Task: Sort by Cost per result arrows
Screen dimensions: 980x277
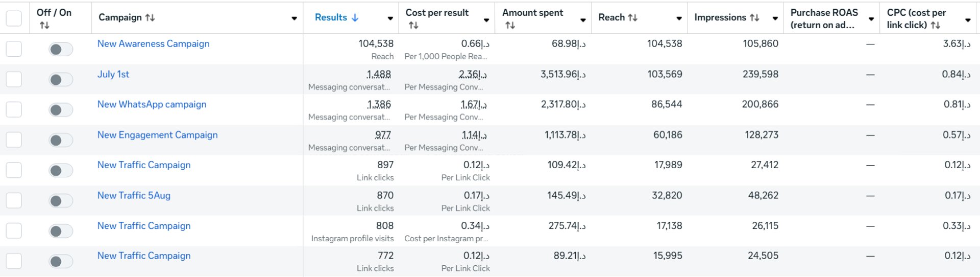Action: (x=413, y=25)
